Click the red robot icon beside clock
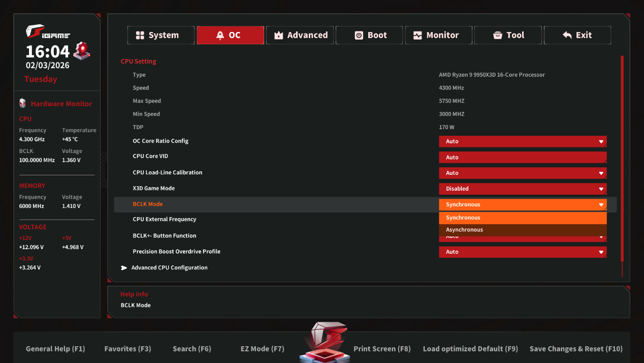This screenshot has height=363, width=644. [82, 51]
